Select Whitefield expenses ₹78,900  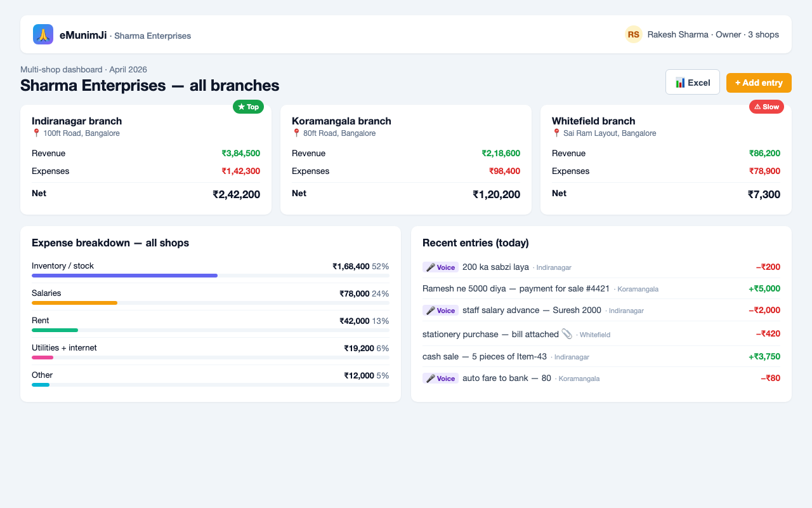765,171
